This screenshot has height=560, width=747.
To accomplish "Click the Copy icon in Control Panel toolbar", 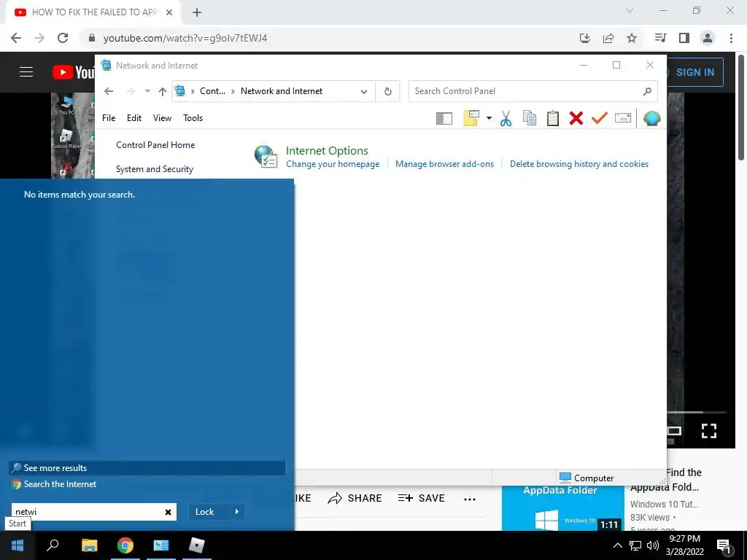I will tap(530, 118).
